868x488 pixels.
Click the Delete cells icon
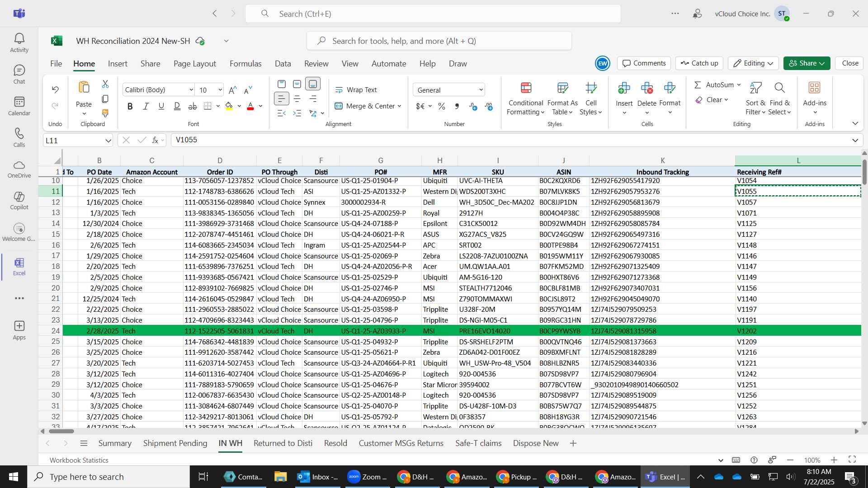[647, 88]
